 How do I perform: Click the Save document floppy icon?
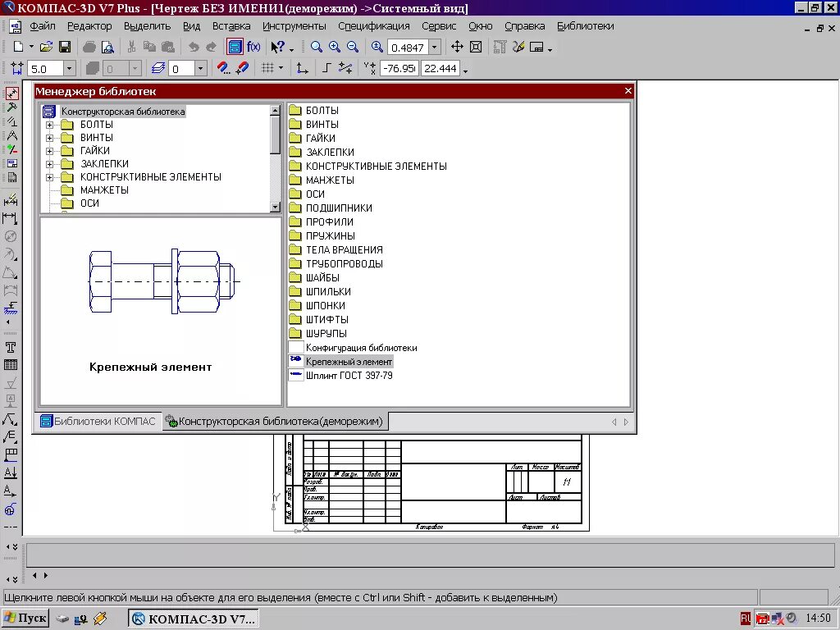coord(65,47)
